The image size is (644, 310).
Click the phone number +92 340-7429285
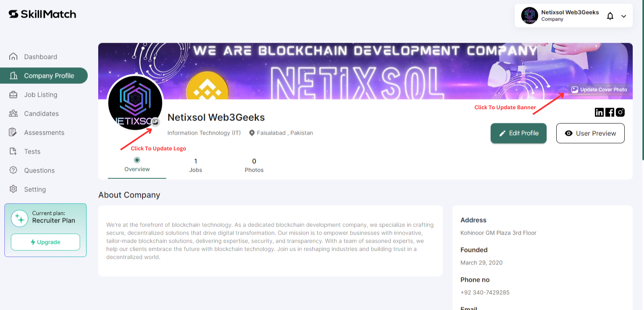point(485,293)
